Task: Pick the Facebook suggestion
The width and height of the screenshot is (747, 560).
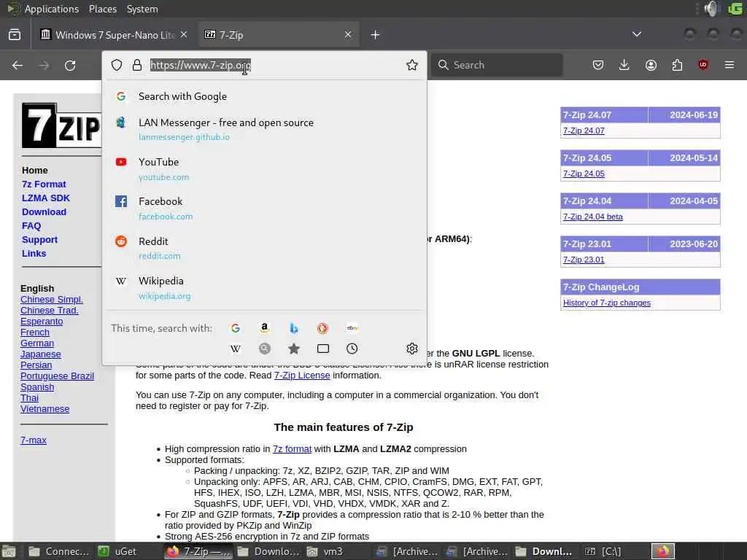Action: point(264,209)
